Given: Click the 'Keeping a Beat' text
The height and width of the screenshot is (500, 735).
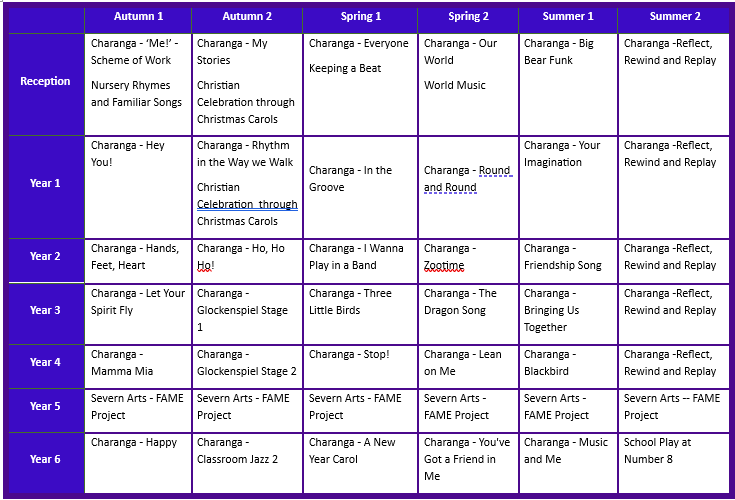Looking at the screenshot, I should (x=345, y=68).
